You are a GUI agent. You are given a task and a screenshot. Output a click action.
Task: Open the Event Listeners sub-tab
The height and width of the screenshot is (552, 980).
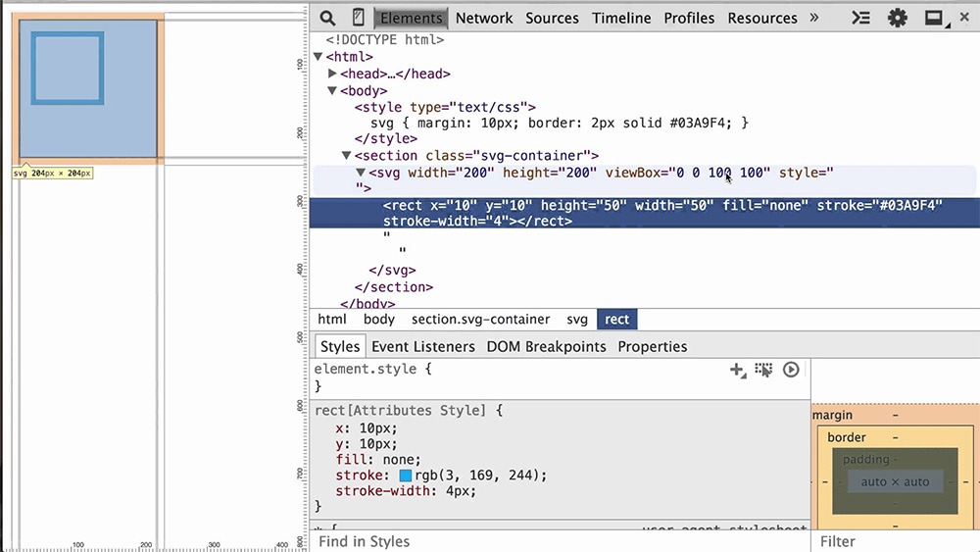point(423,346)
